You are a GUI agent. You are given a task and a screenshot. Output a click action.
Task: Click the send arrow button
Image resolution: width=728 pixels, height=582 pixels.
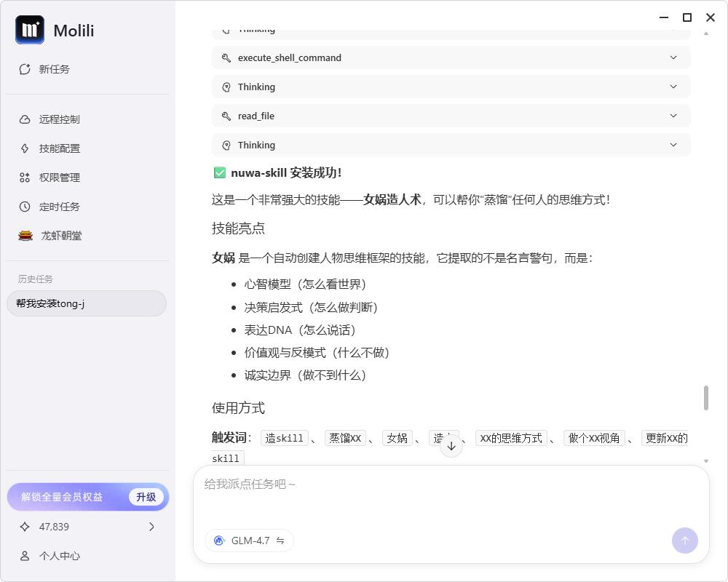684,541
